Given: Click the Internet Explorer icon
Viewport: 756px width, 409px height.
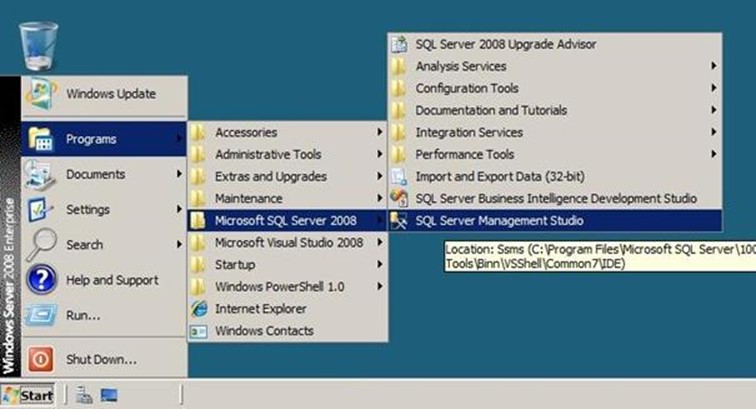Looking at the screenshot, I should [x=199, y=309].
